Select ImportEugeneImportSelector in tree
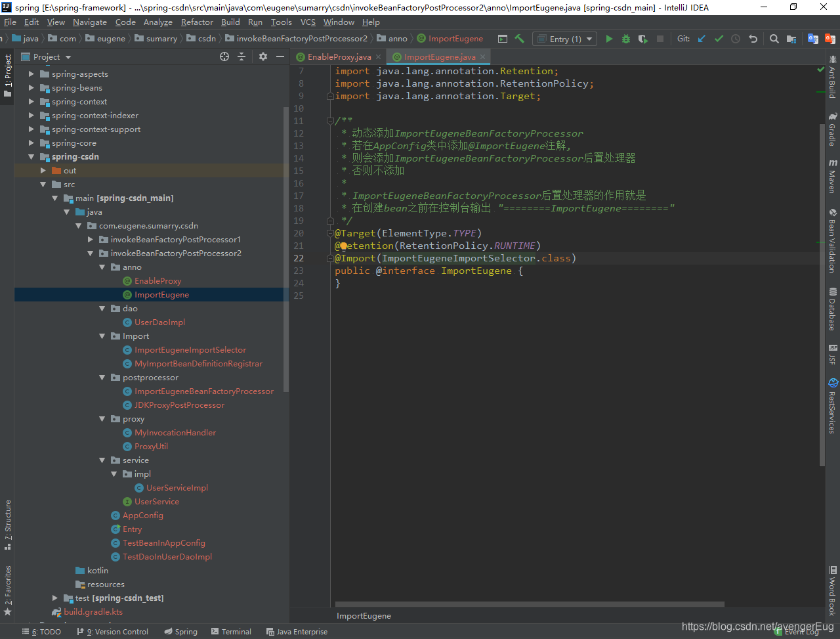This screenshot has height=639, width=840. click(x=190, y=350)
